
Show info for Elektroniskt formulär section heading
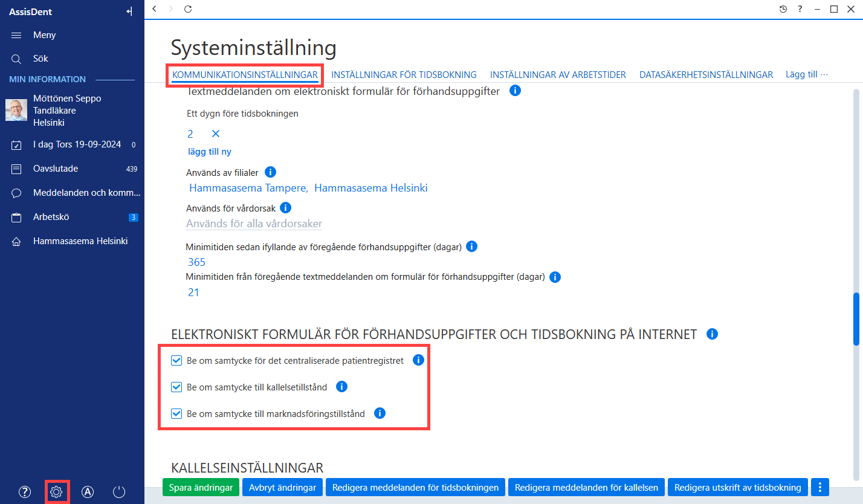coord(712,334)
